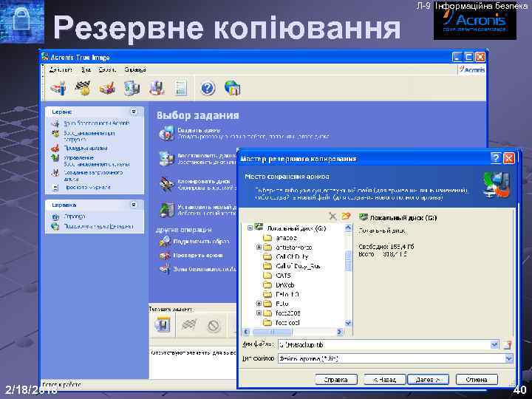This screenshot has height=399, width=532.
Task: Click the Поддержка через Интернет link
Action: pos(98,226)
